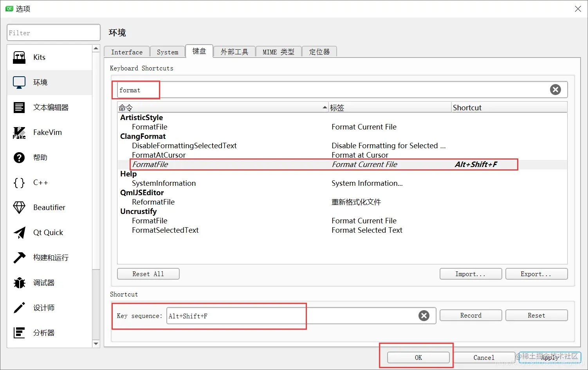Screen dimensions: 588x370
Task: Close the 选项 dialog window
Action: [x=578, y=9]
